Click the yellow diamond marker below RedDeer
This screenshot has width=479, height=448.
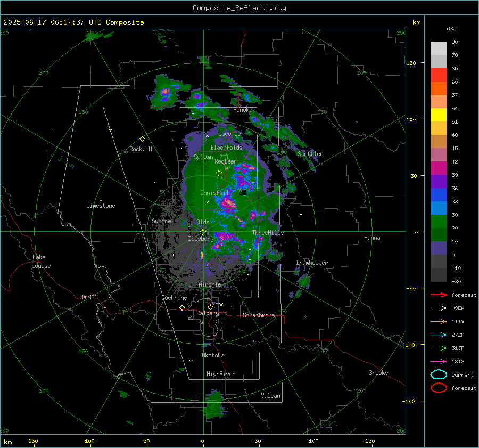[x=219, y=173]
